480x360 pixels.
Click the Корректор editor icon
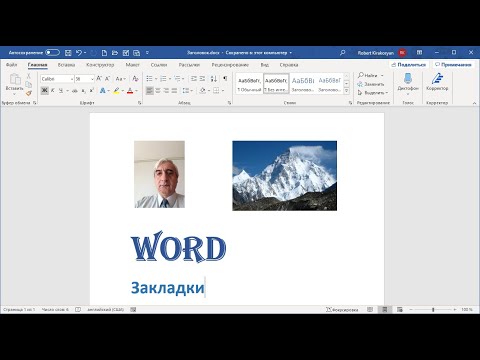pyautogui.click(x=437, y=82)
